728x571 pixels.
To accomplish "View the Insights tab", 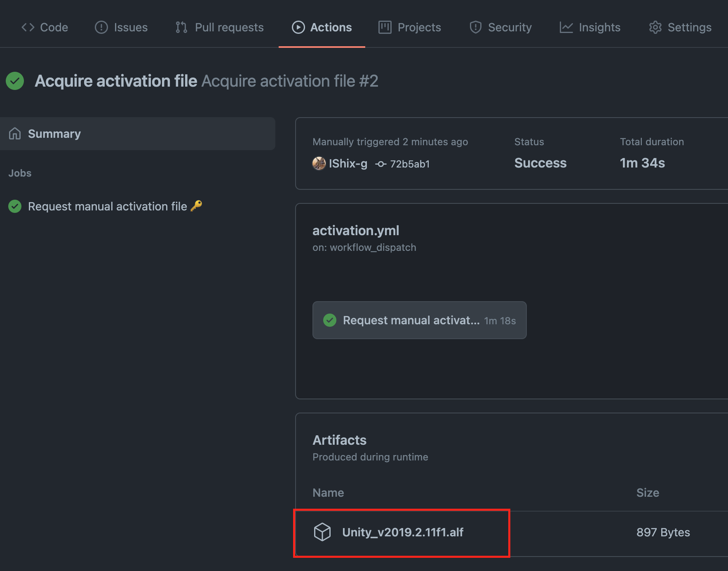I will (x=590, y=27).
